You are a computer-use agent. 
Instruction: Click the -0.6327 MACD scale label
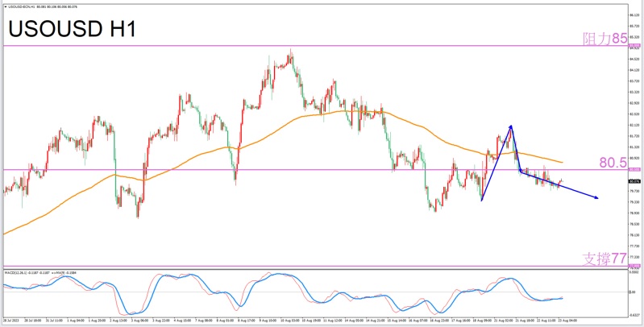[x=635, y=315]
